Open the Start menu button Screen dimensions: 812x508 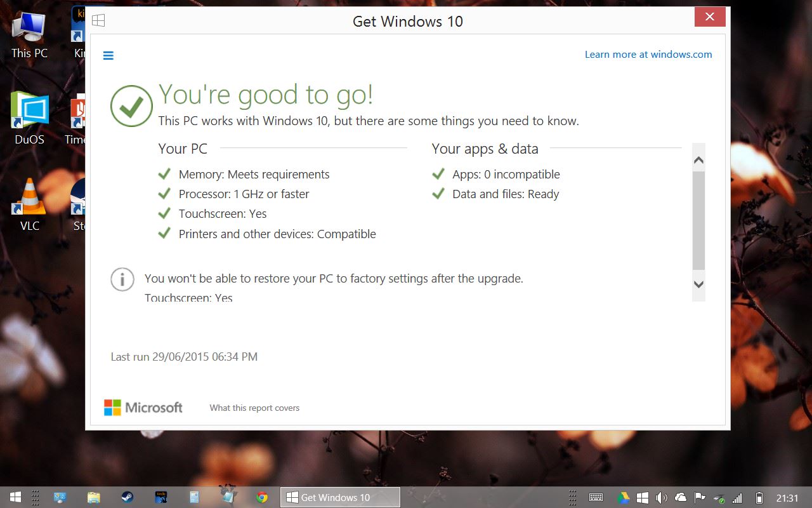15,498
